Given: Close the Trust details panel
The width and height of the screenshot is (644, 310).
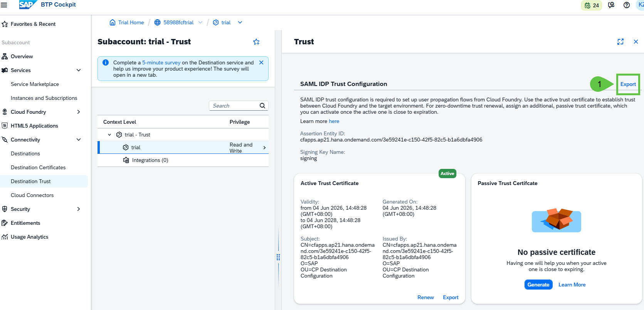Looking at the screenshot, I should click(636, 42).
